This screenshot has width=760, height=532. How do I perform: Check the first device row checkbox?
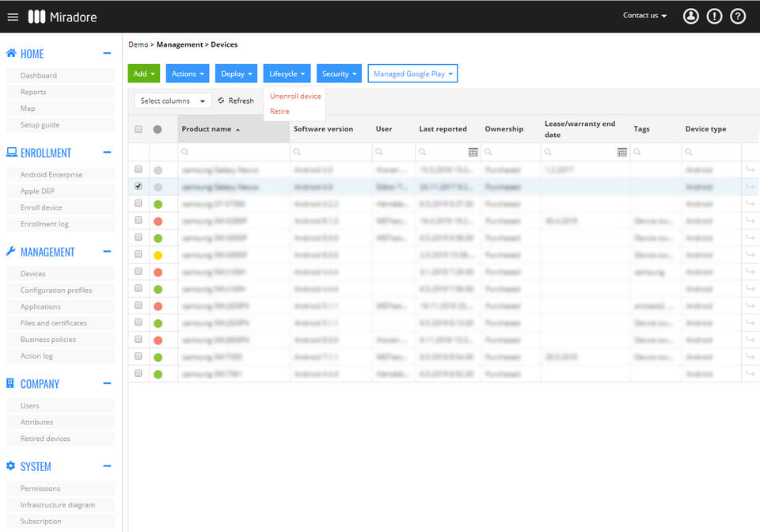pyautogui.click(x=139, y=169)
